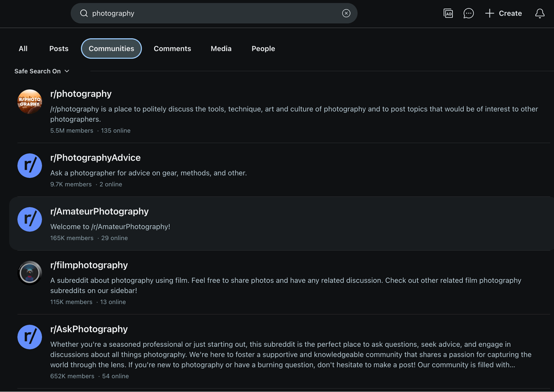Click the Create button

click(503, 13)
